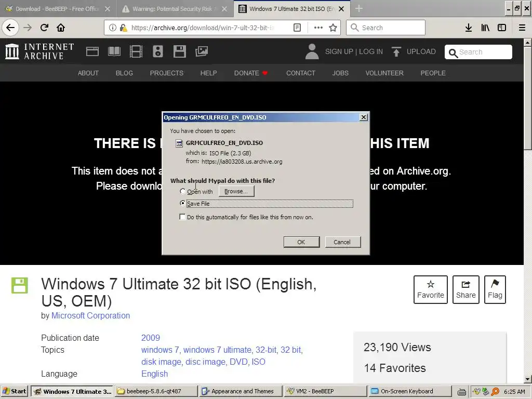Open the Web archive icon
Image resolution: width=532 pixels, height=399 pixels.
point(92,51)
